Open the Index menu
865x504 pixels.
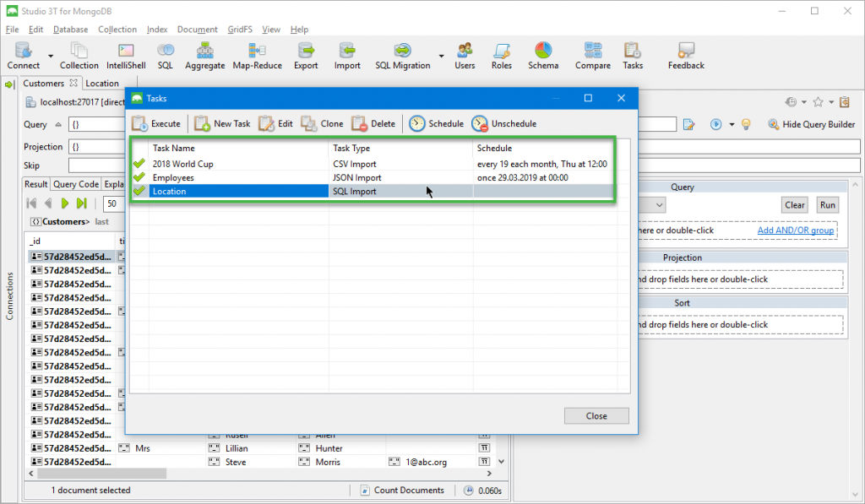(157, 30)
